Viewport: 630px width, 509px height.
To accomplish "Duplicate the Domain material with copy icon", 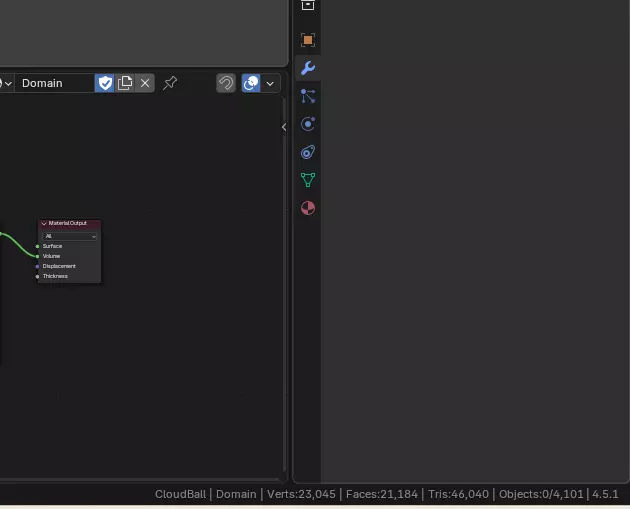I will (125, 83).
